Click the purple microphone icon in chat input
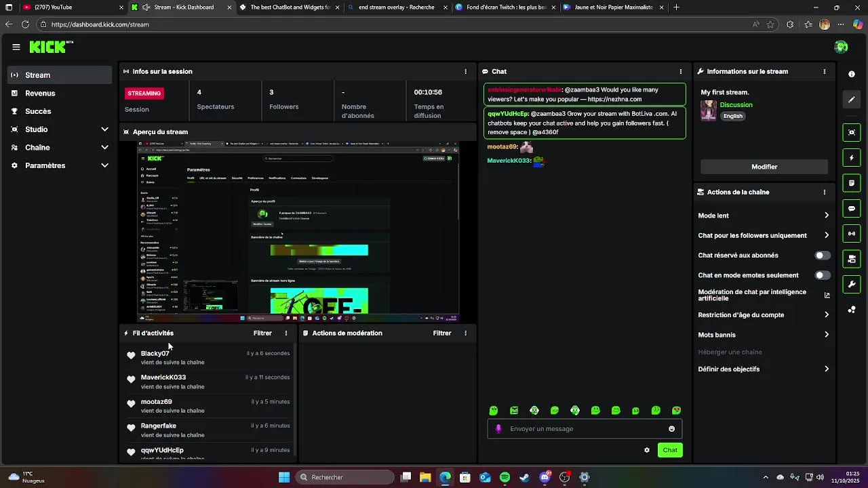The width and height of the screenshot is (868, 488). [498, 428]
